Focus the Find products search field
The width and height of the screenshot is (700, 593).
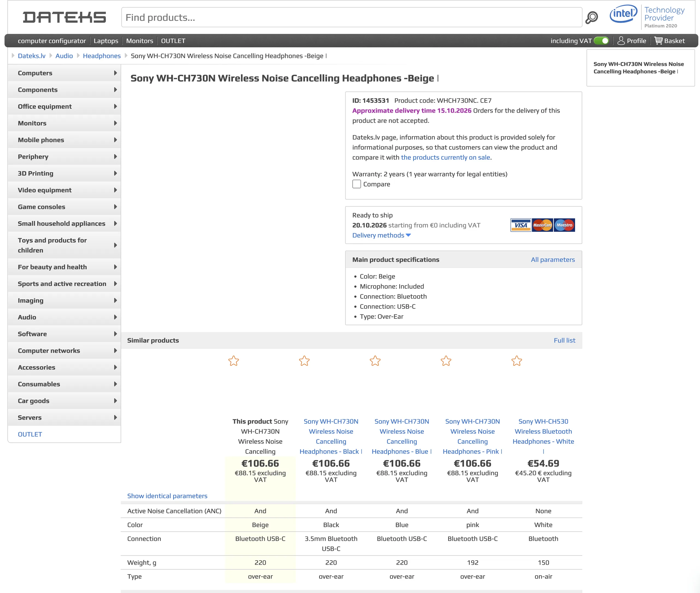[352, 17]
